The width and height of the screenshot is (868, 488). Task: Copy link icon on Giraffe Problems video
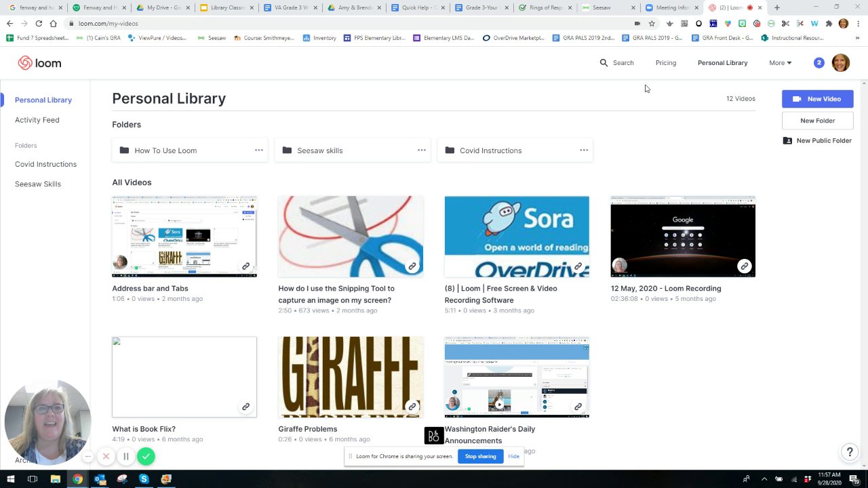(412, 407)
